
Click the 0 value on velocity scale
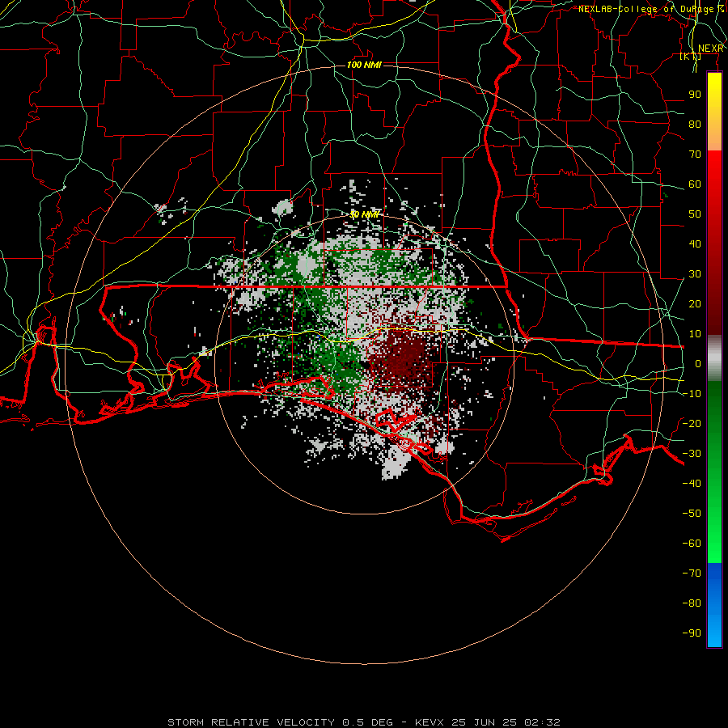(698, 364)
